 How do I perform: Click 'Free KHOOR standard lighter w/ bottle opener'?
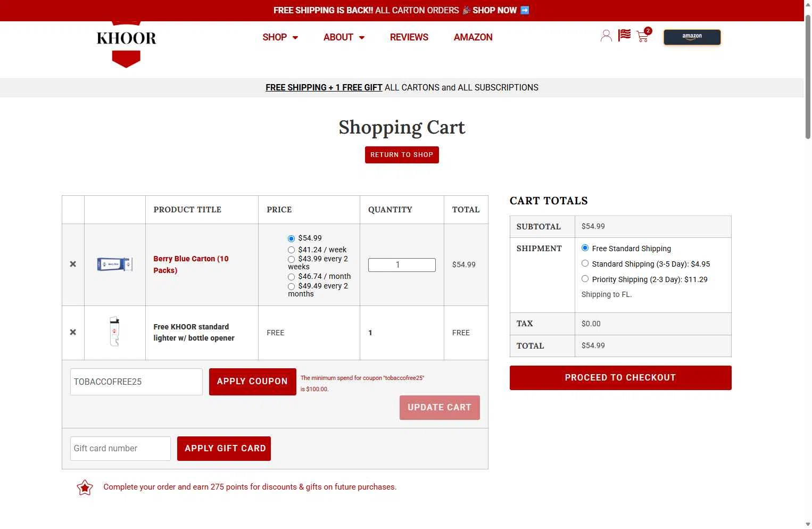pos(194,333)
